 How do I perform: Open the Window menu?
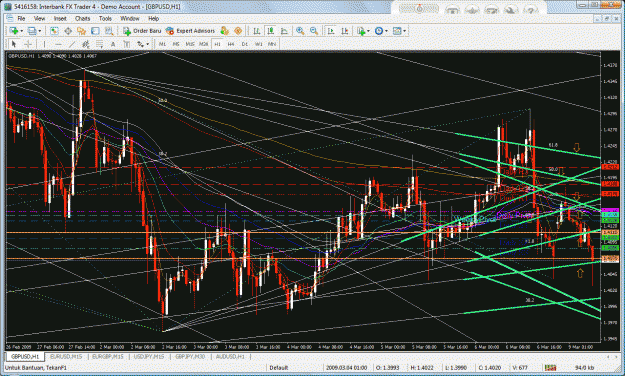tap(130, 18)
